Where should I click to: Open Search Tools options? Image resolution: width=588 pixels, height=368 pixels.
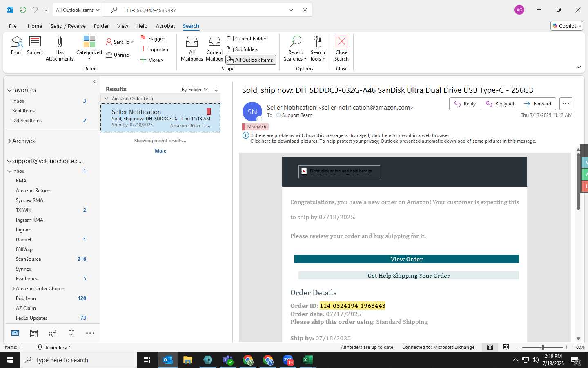pyautogui.click(x=317, y=48)
